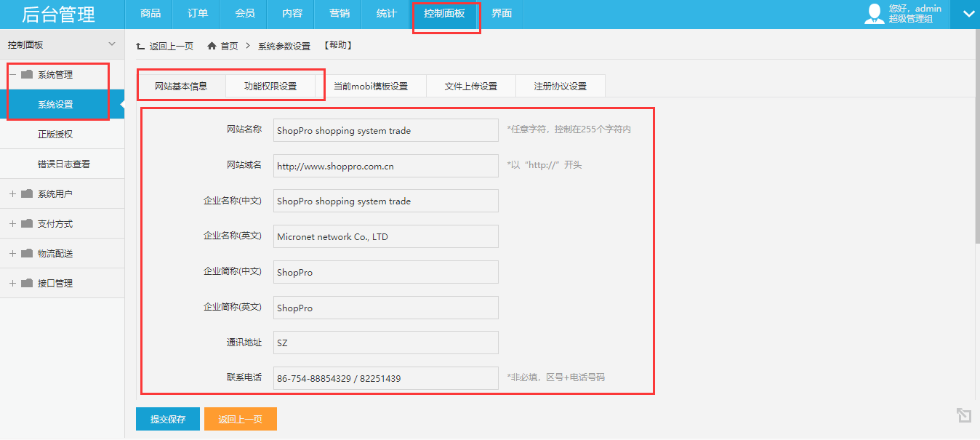The height and width of the screenshot is (440, 980).
Task: Expand the 接口管理 tree node
Action: pyautogui.click(x=12, y=283)
